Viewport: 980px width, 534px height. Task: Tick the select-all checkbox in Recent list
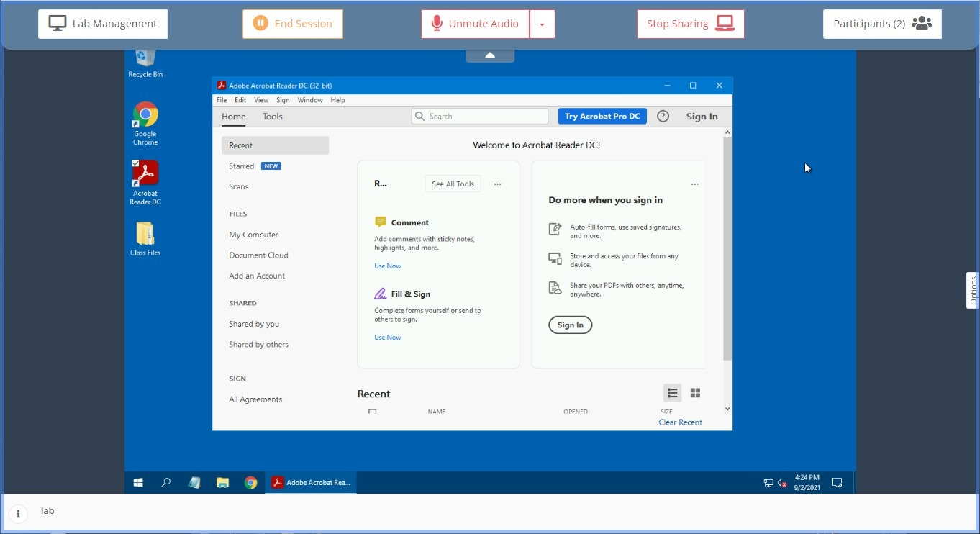[372, 412]
